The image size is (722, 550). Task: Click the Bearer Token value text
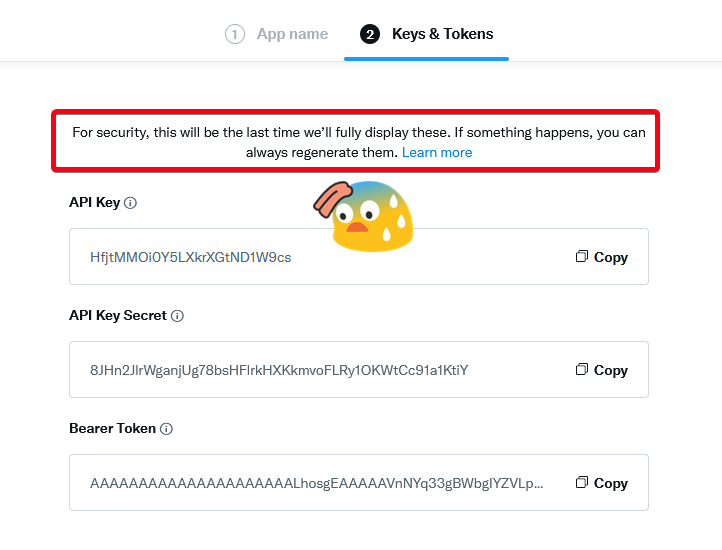317,483
